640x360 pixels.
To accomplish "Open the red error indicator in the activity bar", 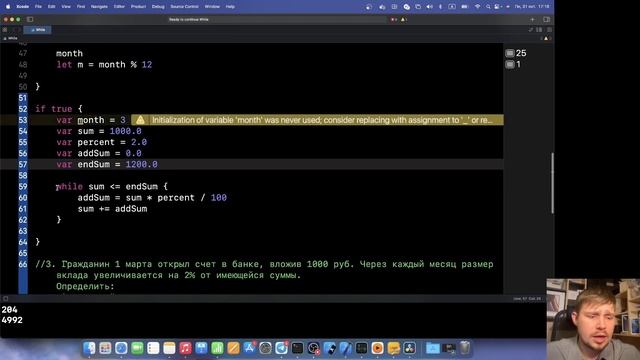I will pyautogui.click(x=393, y=19).
